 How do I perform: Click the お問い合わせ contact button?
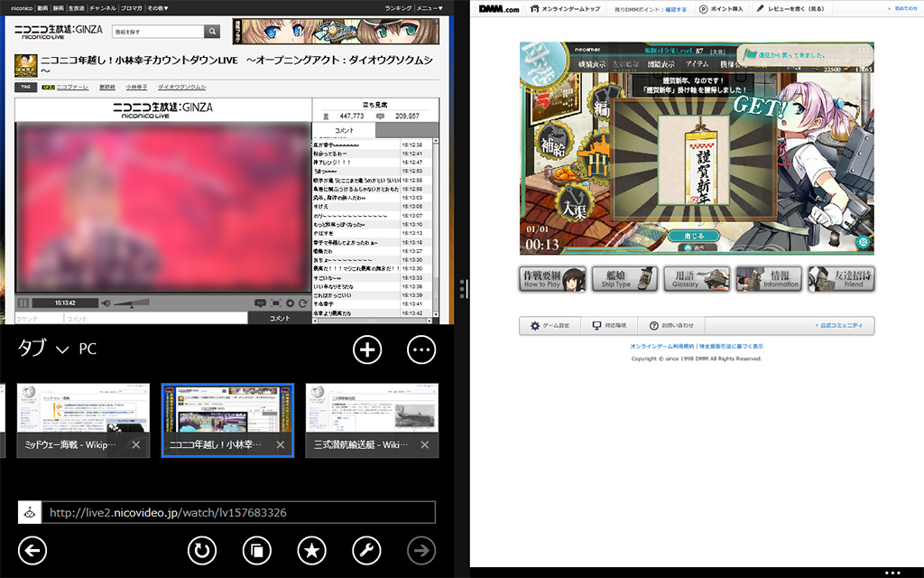[671, 325]
